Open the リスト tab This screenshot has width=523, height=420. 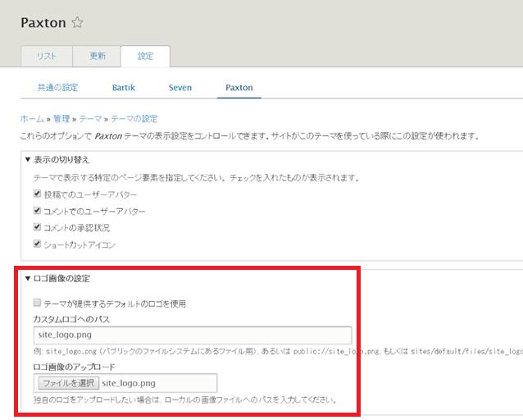click(47, 56)
